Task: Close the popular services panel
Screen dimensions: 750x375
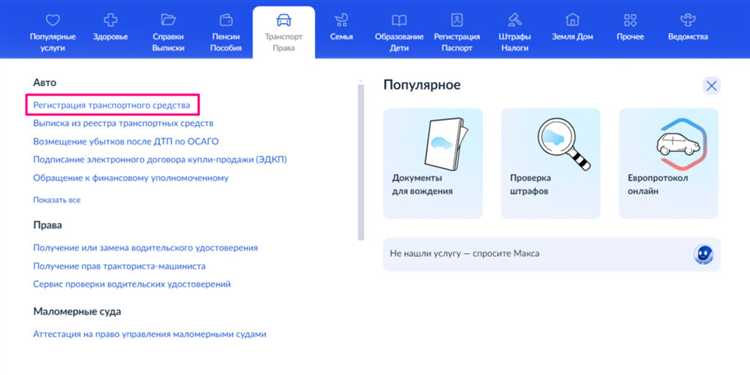Action: [x=711, y=86]
